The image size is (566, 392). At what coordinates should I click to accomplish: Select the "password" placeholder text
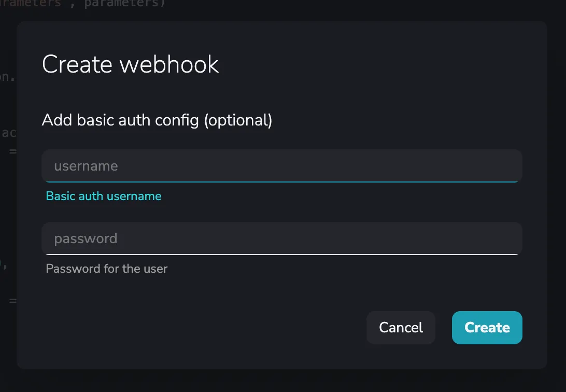(86, 239)
